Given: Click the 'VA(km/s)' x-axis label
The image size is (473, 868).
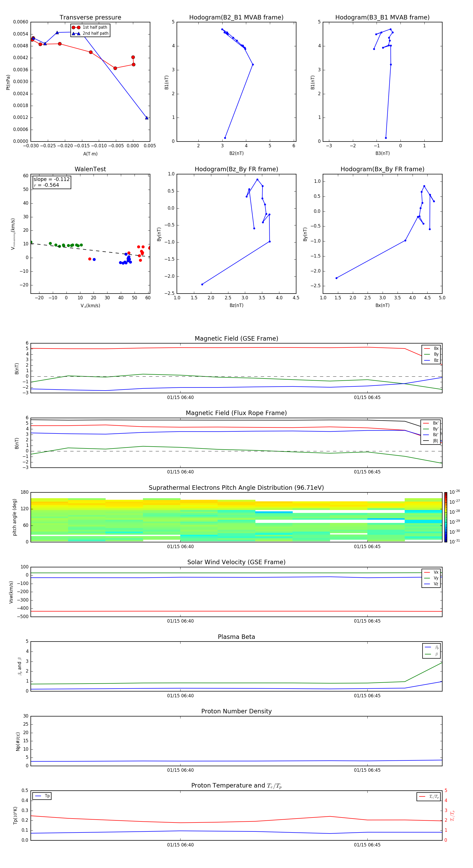Looking at the screenshot, I should 90,306.
